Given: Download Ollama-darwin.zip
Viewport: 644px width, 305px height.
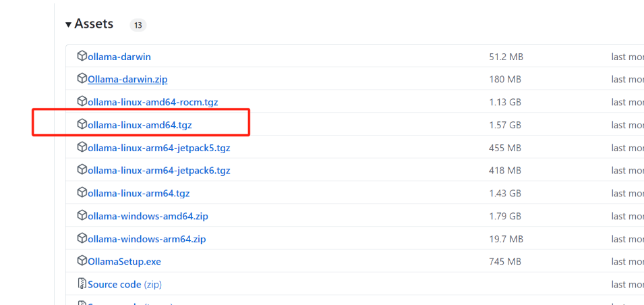Looking at the screenshot, I should [127, 80].
